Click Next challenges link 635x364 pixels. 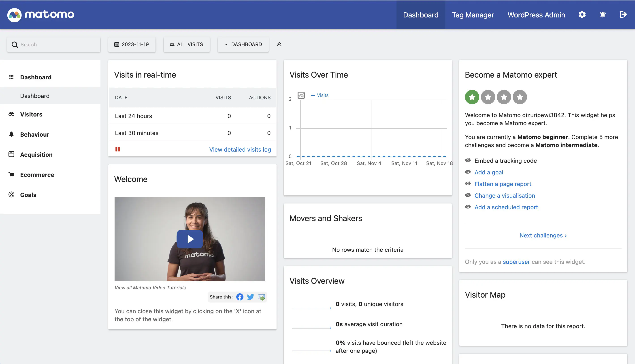543,235
